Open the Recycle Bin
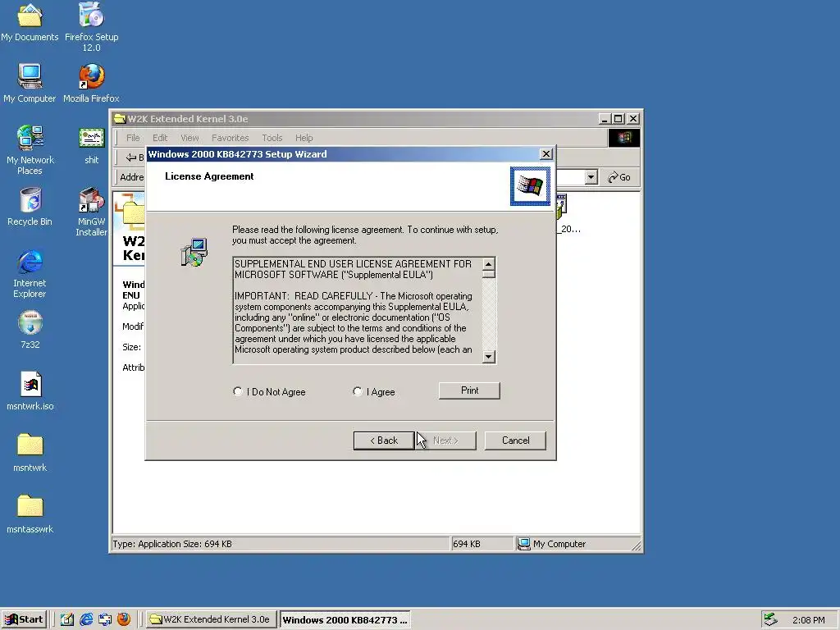840x630 pixels. 30,207
